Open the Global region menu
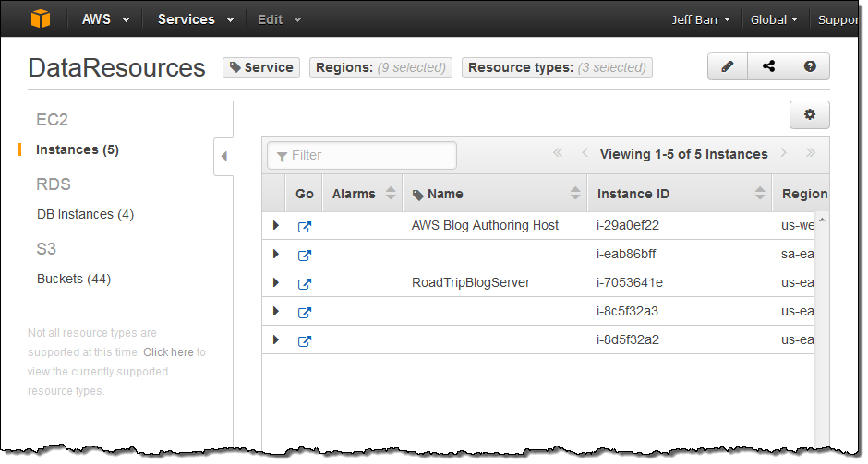 click(x=774, y=19)
